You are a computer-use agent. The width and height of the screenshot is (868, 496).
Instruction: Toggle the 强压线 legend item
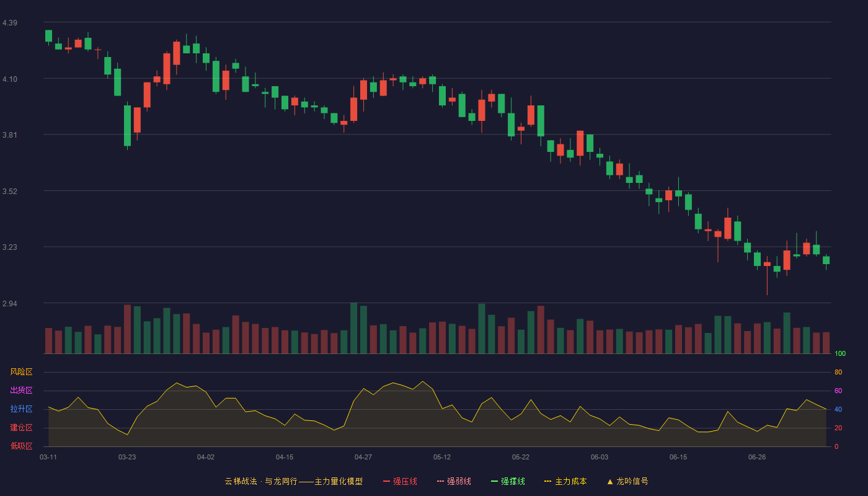coord(400,481)
